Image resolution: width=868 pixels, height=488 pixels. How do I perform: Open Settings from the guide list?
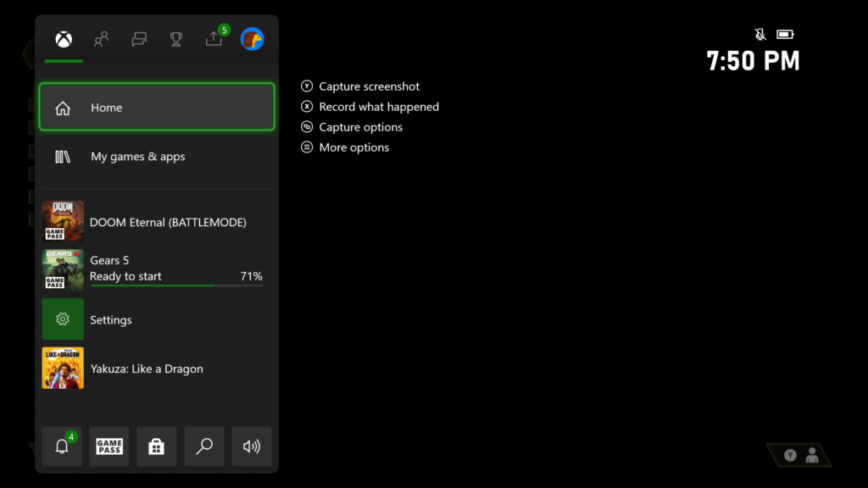pos(157,319)
